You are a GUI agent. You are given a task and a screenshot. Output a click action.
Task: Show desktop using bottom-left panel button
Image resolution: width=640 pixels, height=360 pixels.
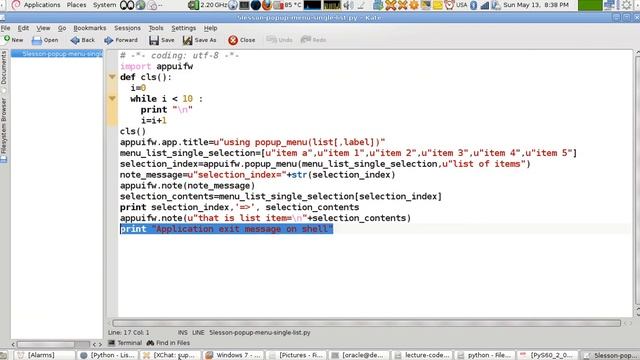(x=4, y=355)
